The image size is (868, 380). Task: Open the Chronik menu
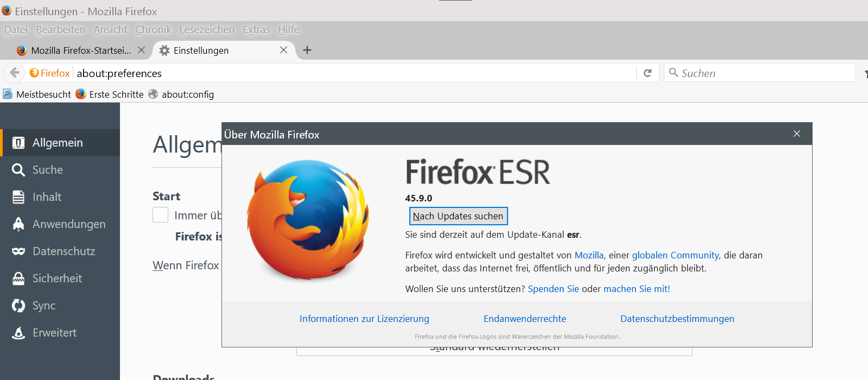coord(154,29)
